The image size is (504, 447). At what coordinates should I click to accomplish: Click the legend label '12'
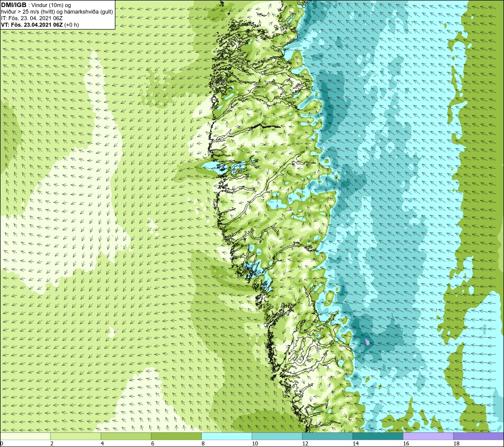pos(305,444)
